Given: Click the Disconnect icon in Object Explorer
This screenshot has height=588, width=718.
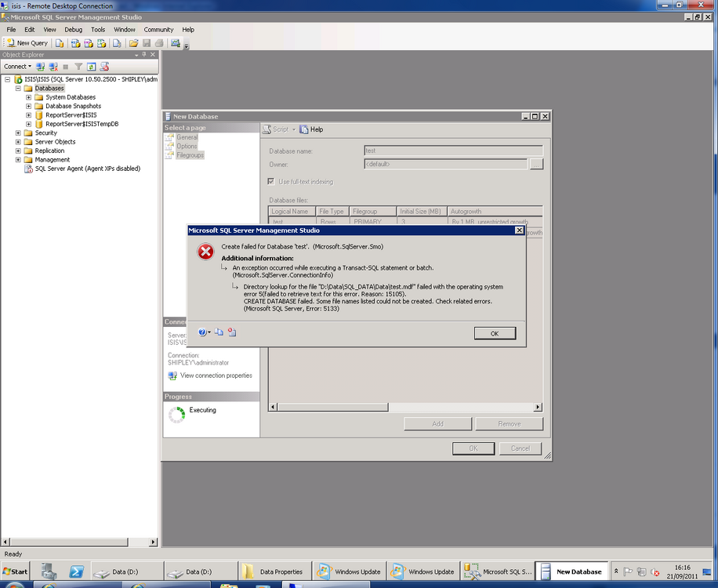Looking at the screenshot, I should [x=53, y=67].
